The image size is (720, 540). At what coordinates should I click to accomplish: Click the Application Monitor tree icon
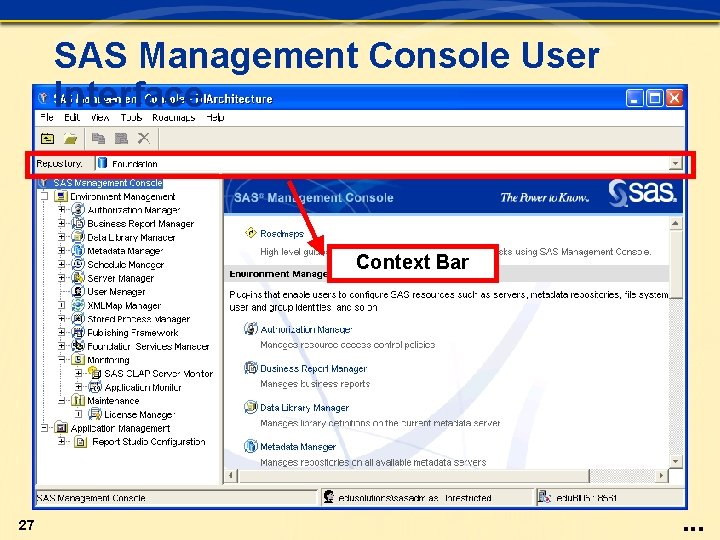click(95, 387)
